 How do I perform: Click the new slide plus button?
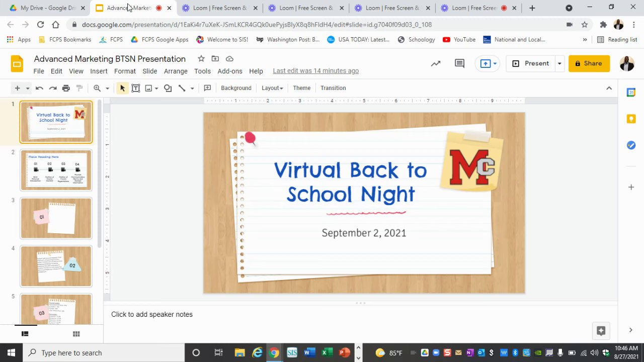[17, 88]
